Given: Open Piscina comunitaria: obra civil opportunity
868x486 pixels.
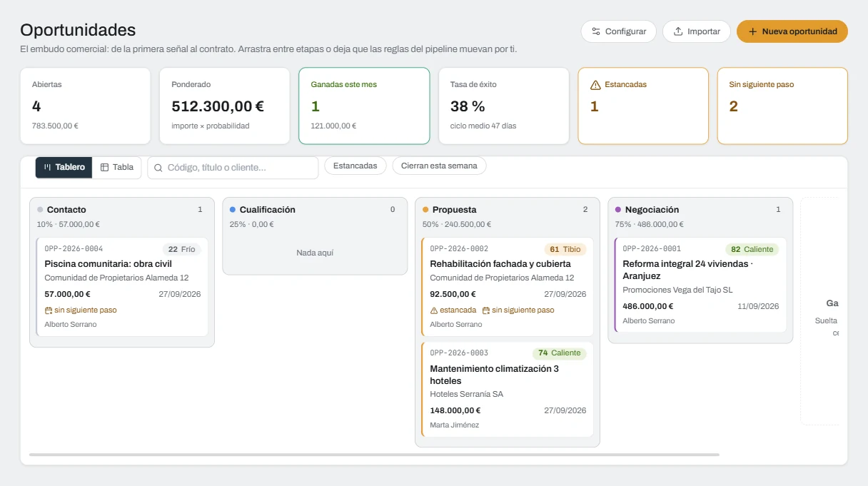Looking at the screenshot, I should pyautogui.click(x=122, y=287).
